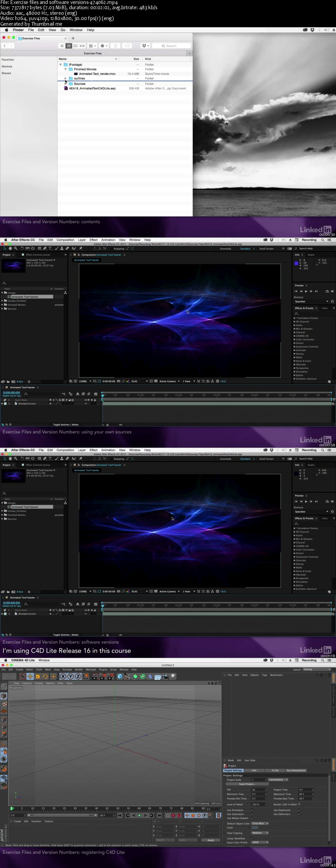Image resolution: width=336 pixels, height=868 pixels.
Task: Switch Finder to Cover Flow view
Action: (x=82, y=46)
